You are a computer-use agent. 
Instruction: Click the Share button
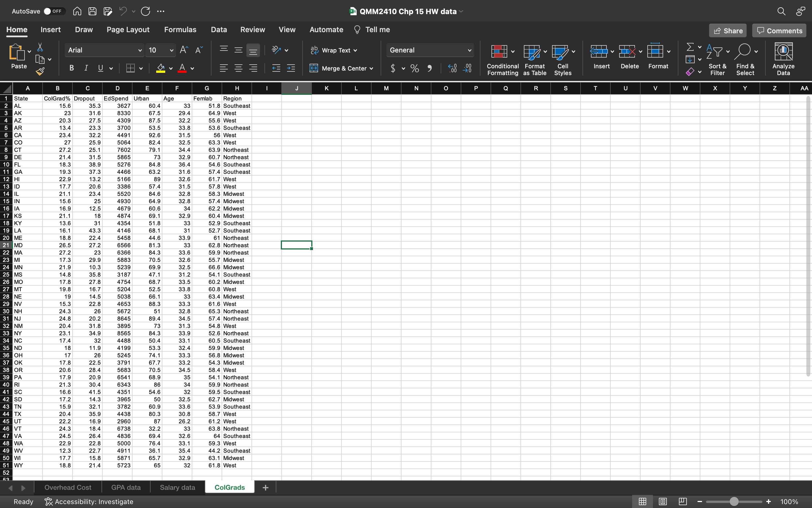728,30
